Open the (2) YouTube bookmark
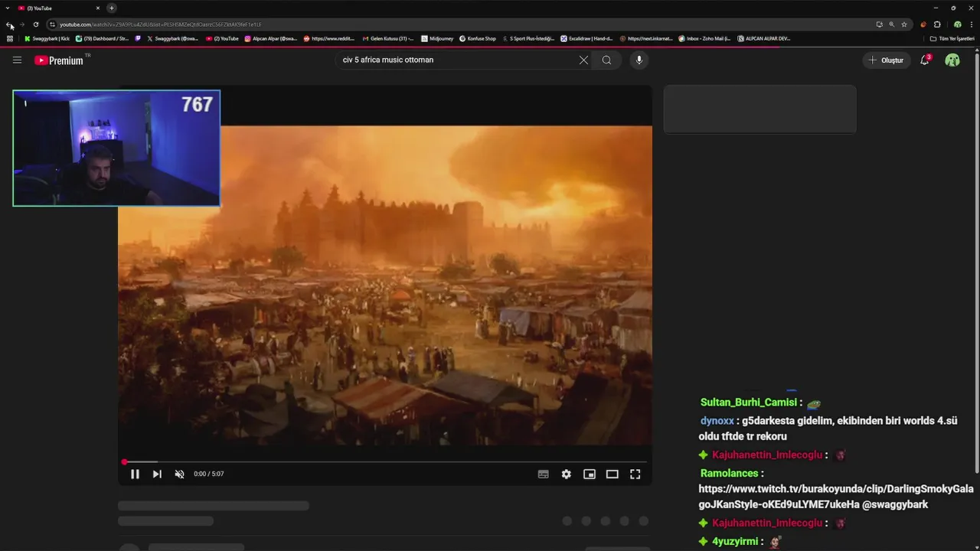Viewport: 980px width, 551px height. pos(222,38)
